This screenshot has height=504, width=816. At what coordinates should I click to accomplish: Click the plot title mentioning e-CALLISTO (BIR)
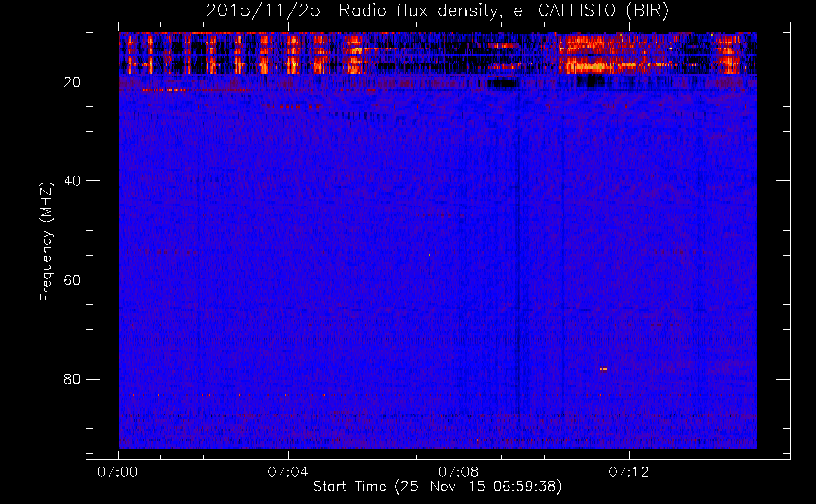pos(437,11)
